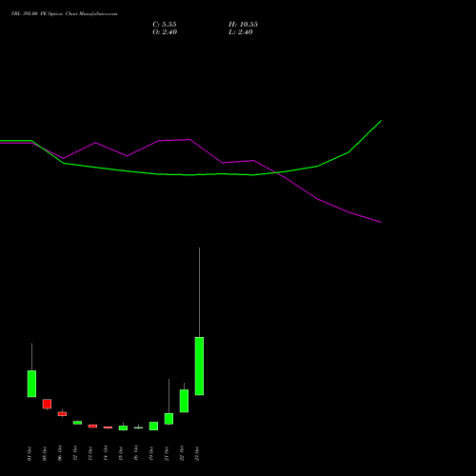
Task: Click the PE Options Chart title text
Action: click(x=64, y=14)
